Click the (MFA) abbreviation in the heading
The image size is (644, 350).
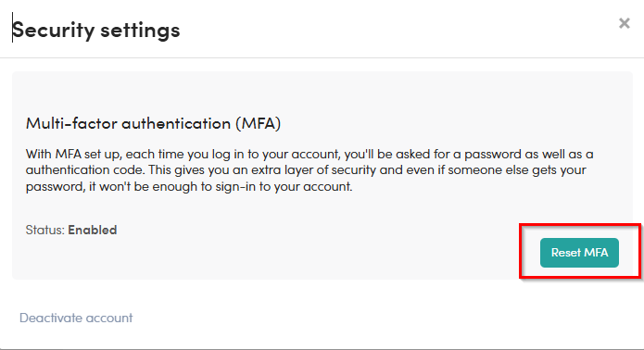point(259,123)
